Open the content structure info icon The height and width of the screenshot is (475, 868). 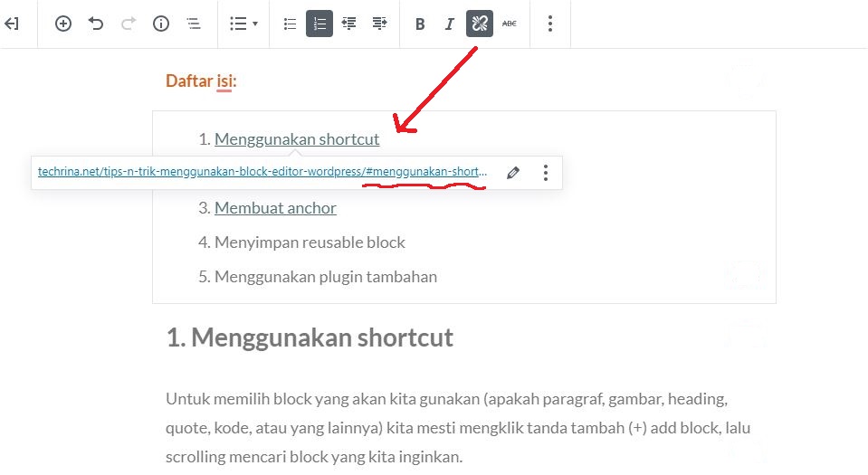(161, 24)
